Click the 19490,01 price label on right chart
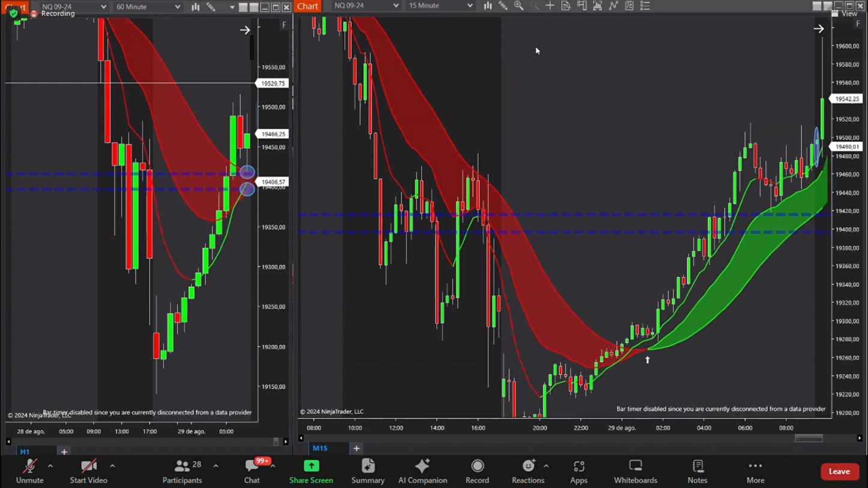868x488 pixels. (x=847, y=147)
